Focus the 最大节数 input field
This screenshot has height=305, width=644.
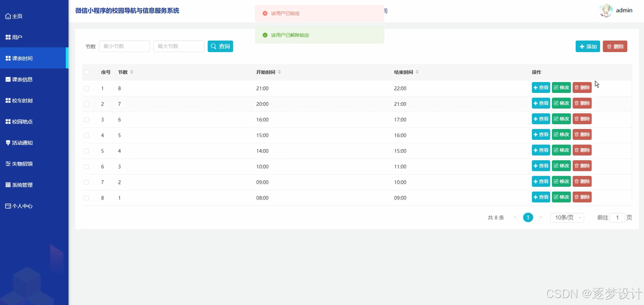tap(179, 46)
